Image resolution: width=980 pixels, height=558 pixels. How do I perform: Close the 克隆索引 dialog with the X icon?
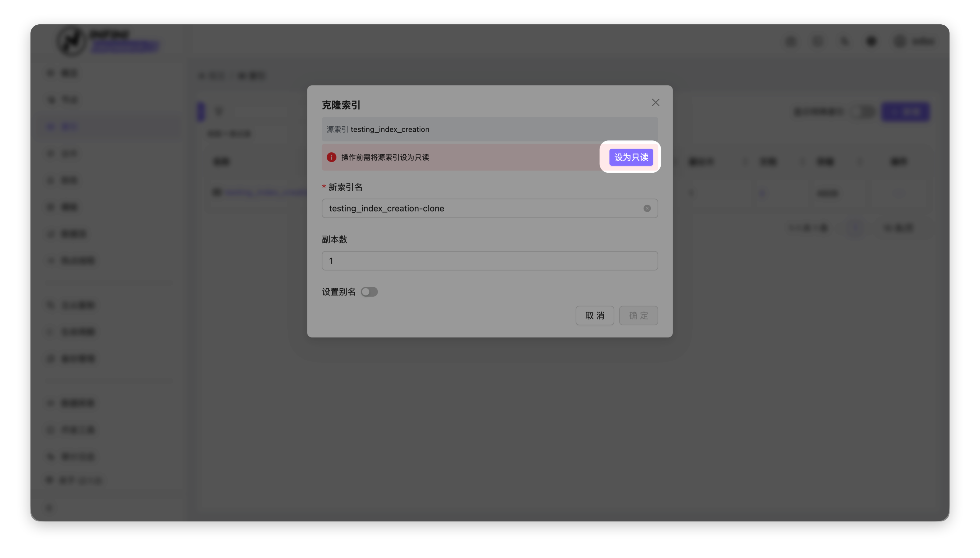[x=655, y=102]
